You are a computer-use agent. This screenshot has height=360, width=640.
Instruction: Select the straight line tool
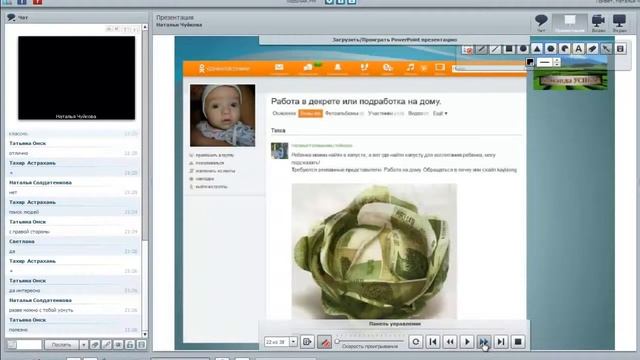pos(495,49)
